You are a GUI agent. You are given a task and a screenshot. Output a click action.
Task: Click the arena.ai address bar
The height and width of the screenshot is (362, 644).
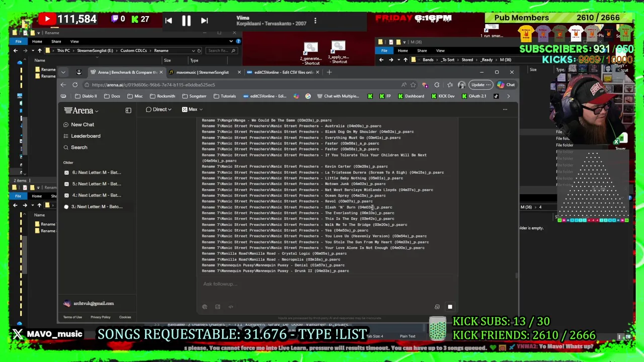(242, 84)
